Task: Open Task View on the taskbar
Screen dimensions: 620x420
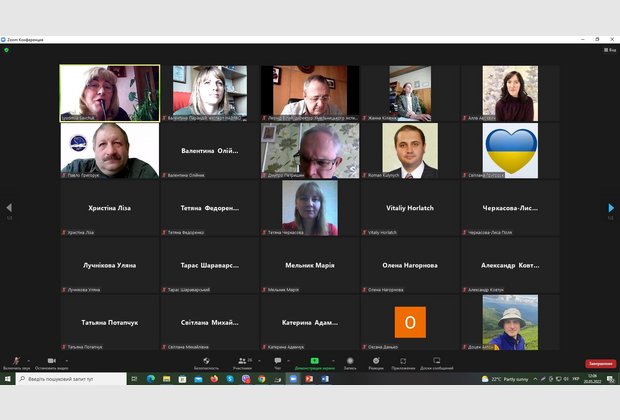Action: [x=134, y=379]
